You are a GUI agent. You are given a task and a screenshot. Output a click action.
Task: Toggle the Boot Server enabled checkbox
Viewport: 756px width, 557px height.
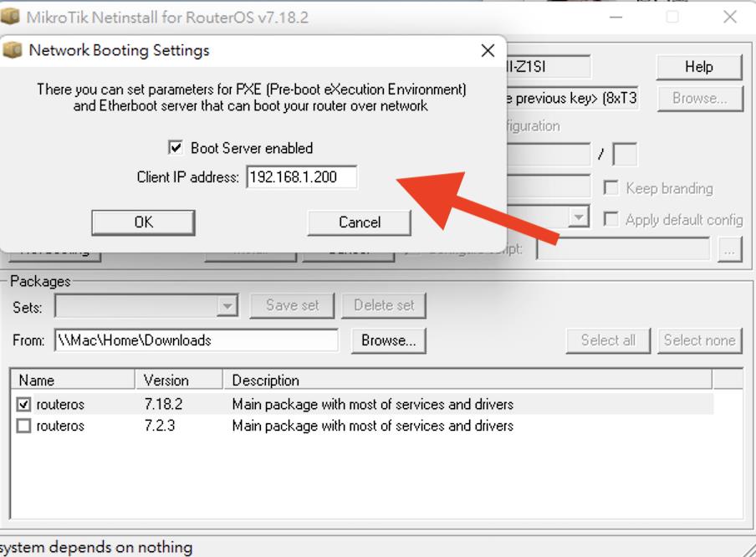coord(176,148)
